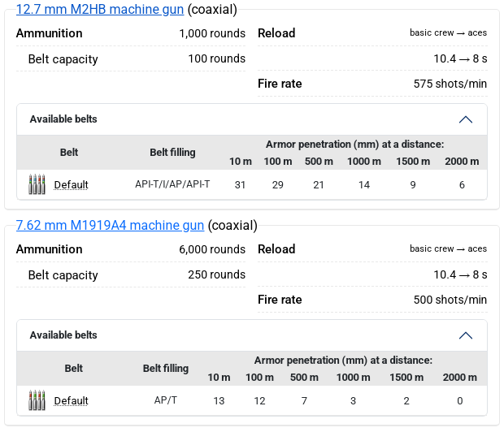The image size is (504, 432).
Task: Click the M2HB Available belts header text
Action: tap(63, 119)
